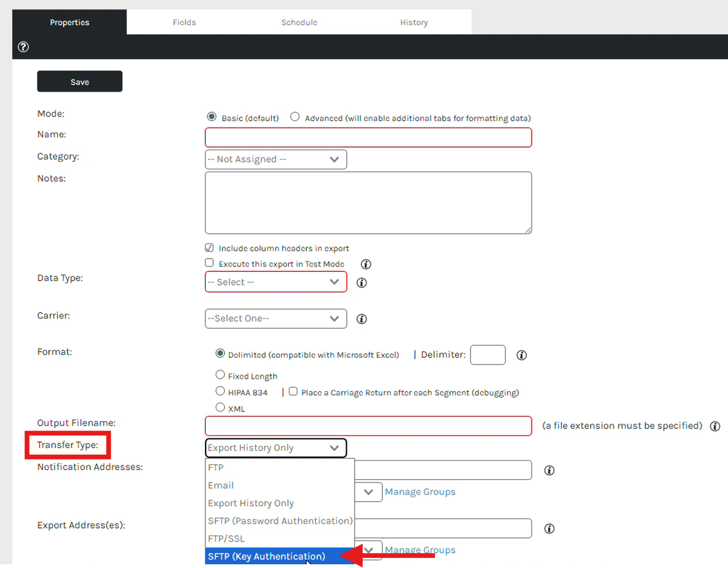
Task: Click the Export Address(es) input field
Action: [x=443, y=528]
